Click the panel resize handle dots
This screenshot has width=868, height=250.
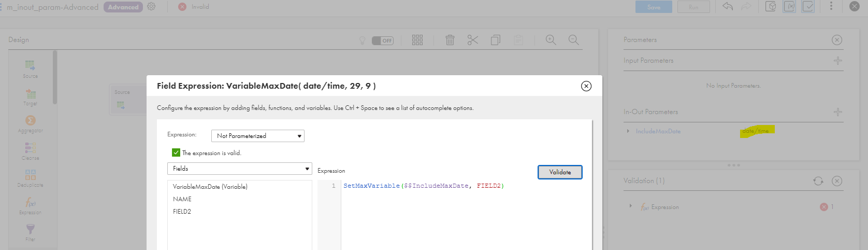pyautogui.click(x=734, y=165)
